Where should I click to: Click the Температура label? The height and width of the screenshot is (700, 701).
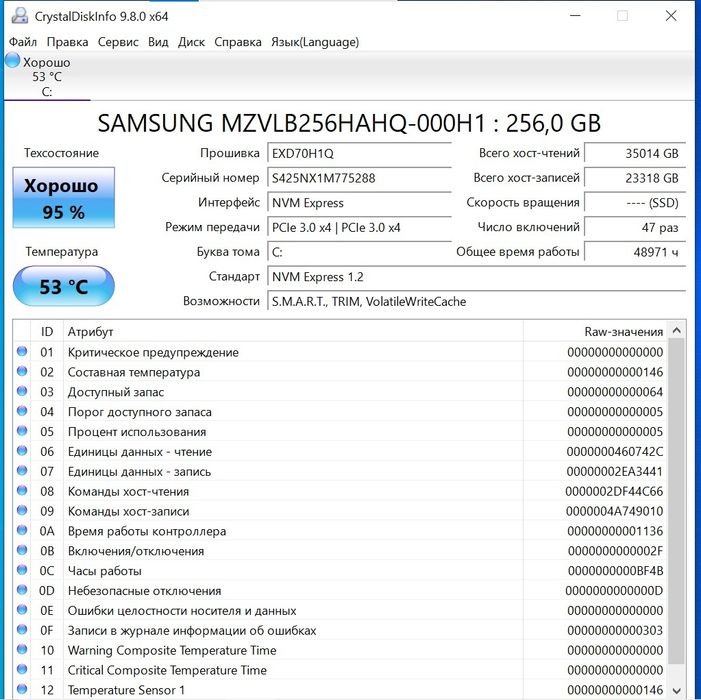[62, 251]
